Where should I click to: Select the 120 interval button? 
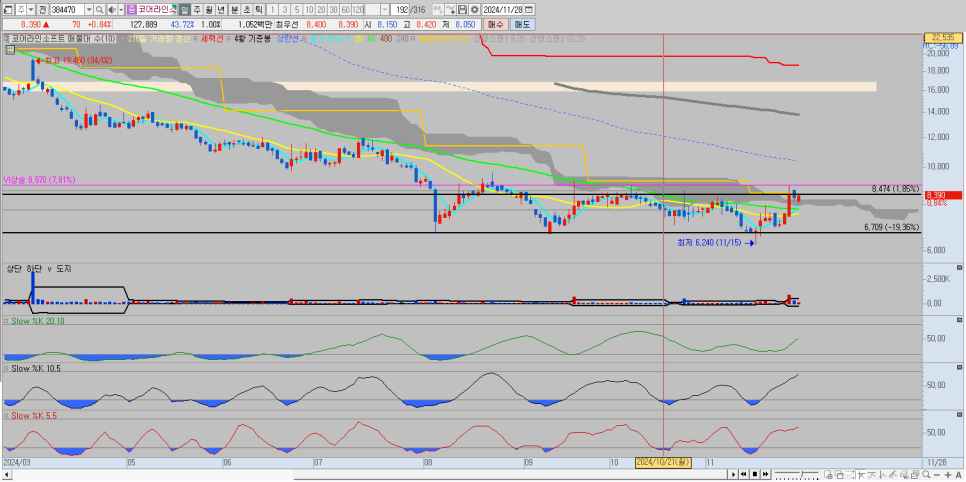(x=358, y=10)
